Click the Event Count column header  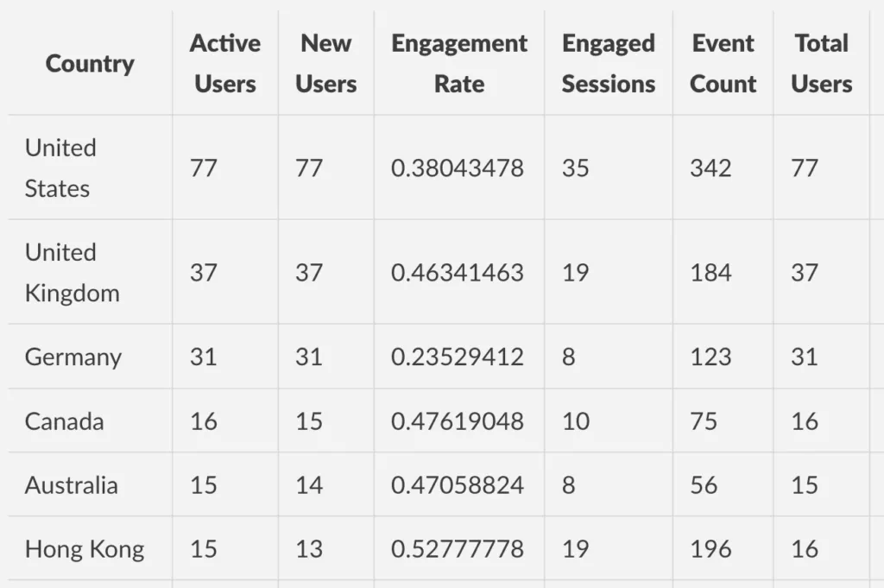click(x=723, y=64)
